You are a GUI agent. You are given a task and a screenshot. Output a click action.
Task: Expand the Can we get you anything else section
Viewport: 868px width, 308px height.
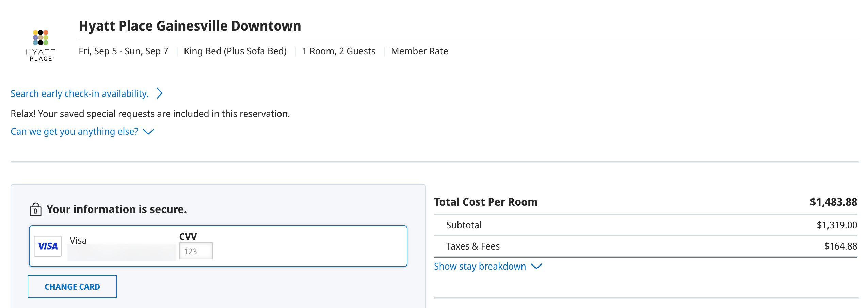point(74,131)
